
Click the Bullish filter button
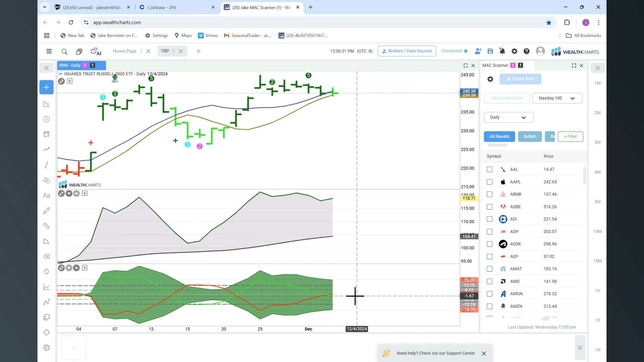530,136
